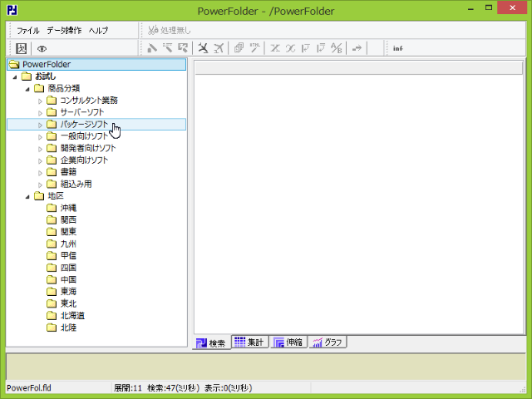
Task: Collapse the 地区 tree node
Action: [x=27, y=196]
